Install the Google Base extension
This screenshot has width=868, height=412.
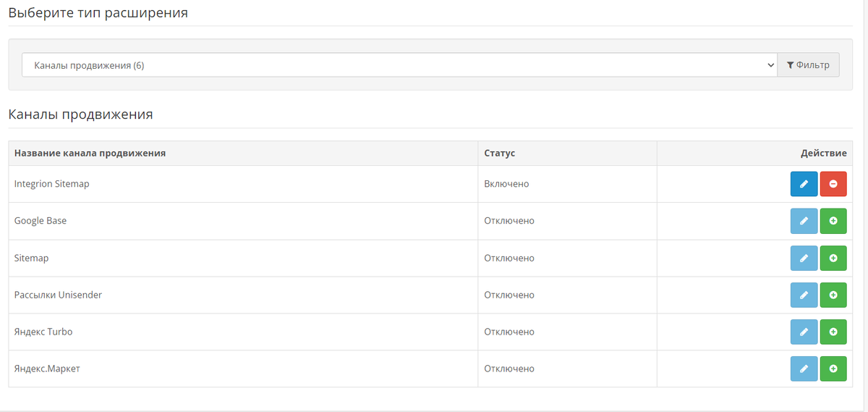833,221
